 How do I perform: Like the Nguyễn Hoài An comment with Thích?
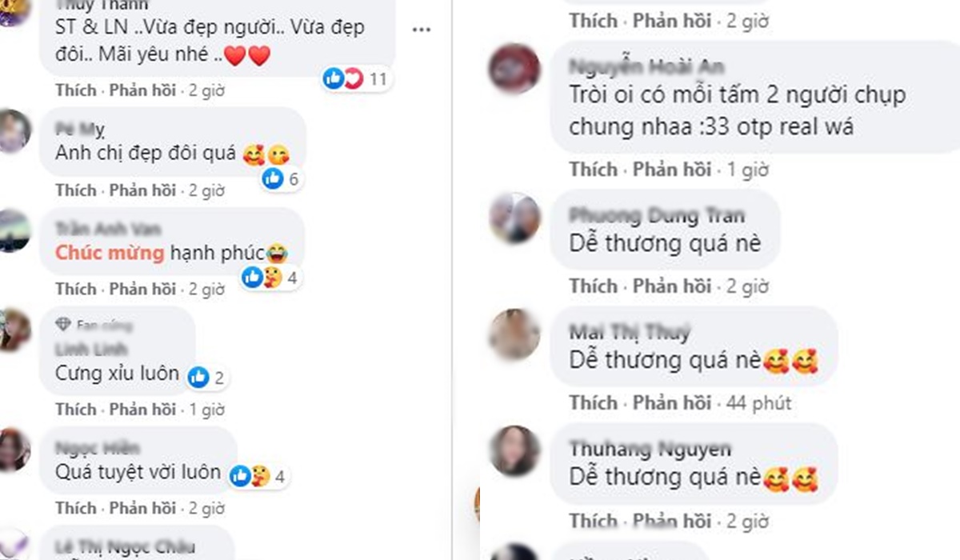[594, 170]
